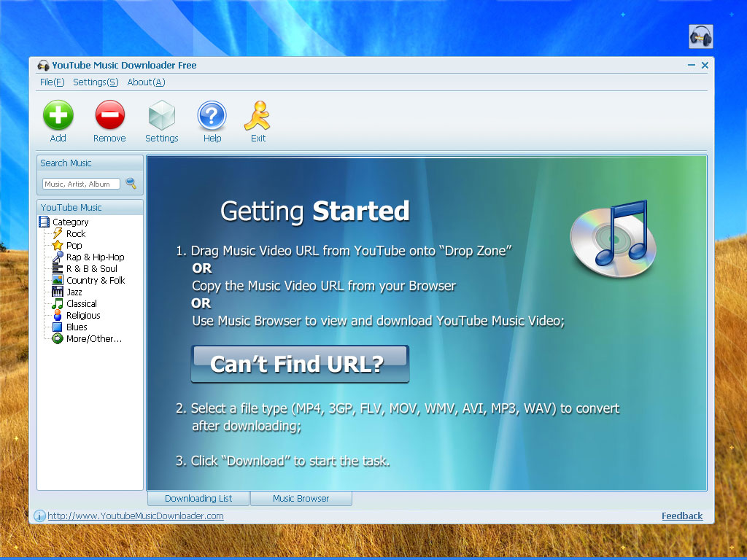Image resolution: width=747 pixels, height=560 pixels.
Task: Click the red Remove minus icon
Action: click(109, 114)
